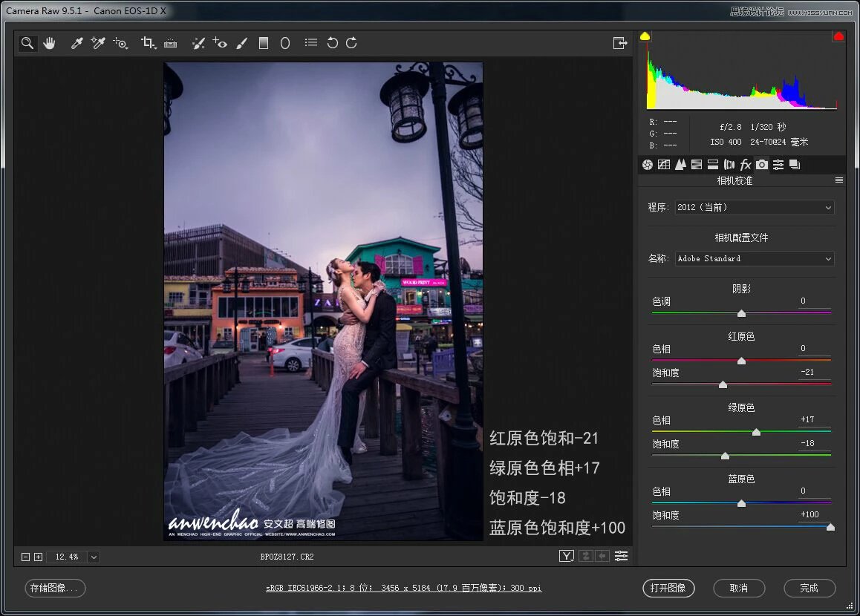Viewport: 860px width, 616px height.
Task: Edit the red primary saturation value -21
Action: tap(815, 372)
